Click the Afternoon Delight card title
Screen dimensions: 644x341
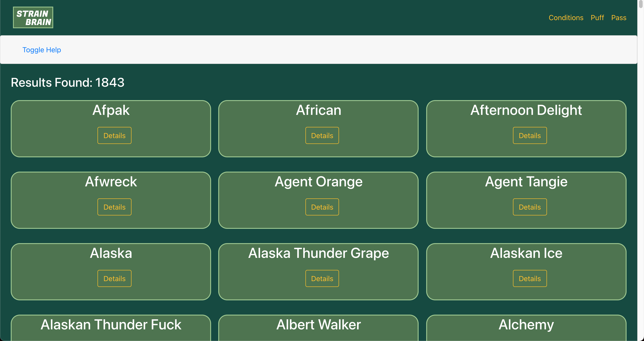click(x=526, y=110)
